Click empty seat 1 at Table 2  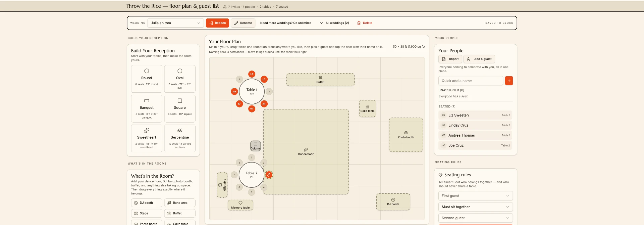pos(252,157)
